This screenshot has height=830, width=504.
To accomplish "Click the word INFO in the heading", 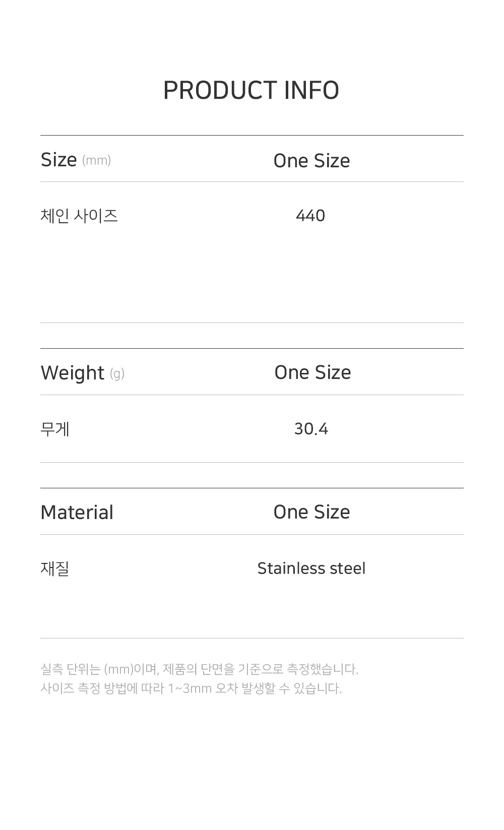I will click(311, 91).
